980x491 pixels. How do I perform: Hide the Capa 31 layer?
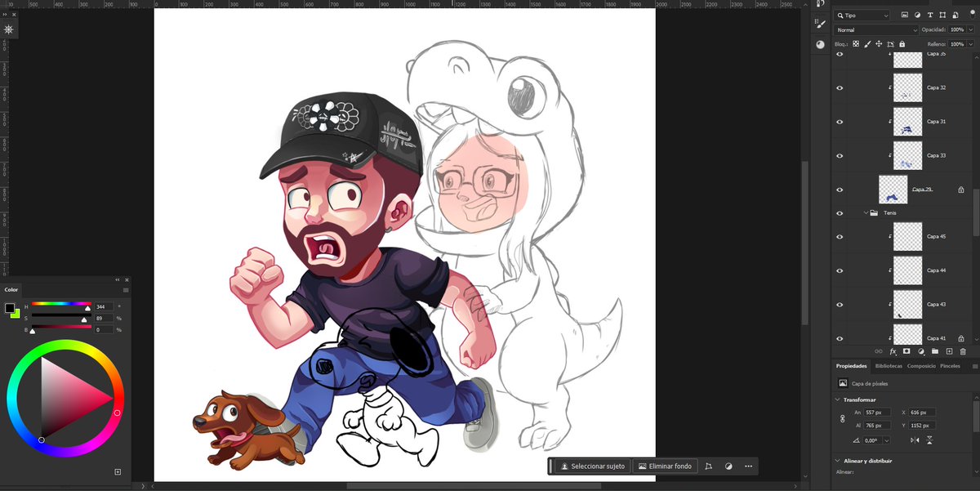[x=839, y=121]
